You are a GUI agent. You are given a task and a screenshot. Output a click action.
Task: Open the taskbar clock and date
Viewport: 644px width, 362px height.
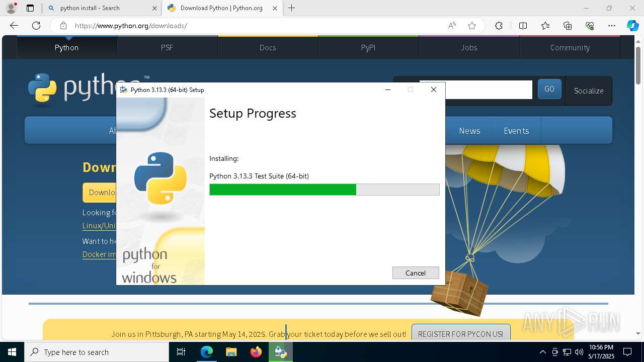pyautogui.click(x=601, y=352)
